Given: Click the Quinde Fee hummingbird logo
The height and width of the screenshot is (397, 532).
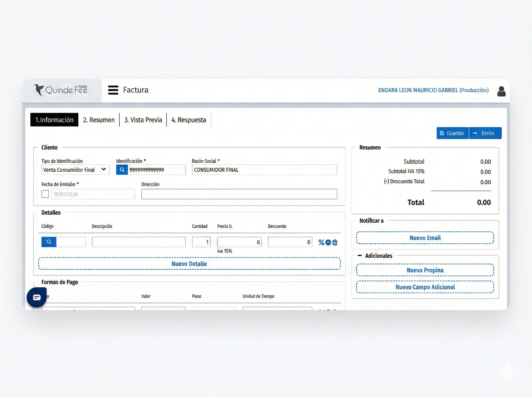Looking at the screenshot, I should 60,90.
